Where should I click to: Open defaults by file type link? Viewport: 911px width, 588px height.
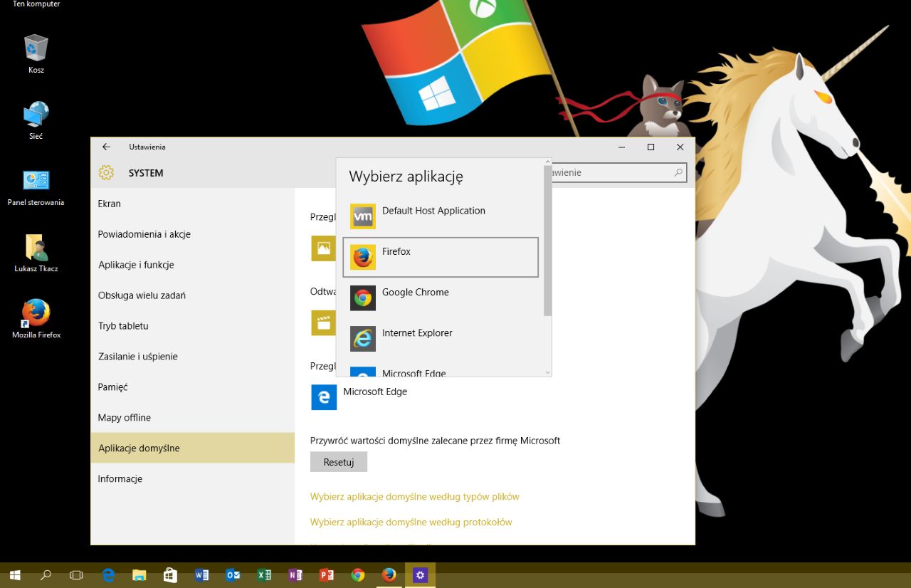tap(415, 496)
